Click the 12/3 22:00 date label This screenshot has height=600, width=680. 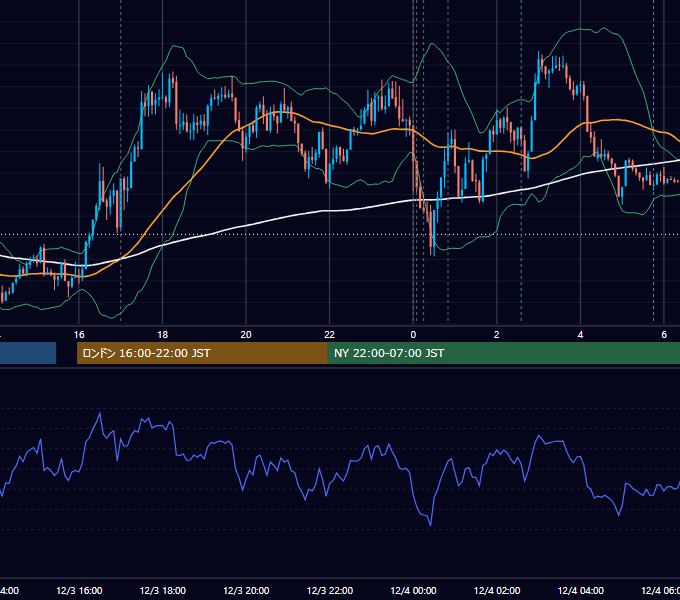click(330, 590)
